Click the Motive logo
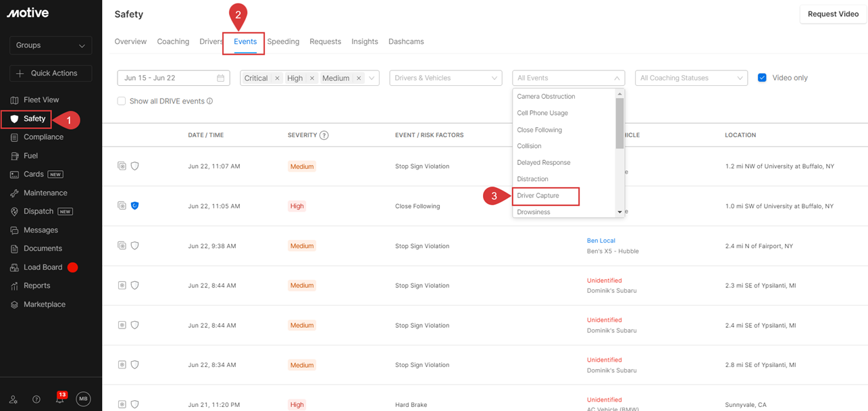 tap(28, 13)
